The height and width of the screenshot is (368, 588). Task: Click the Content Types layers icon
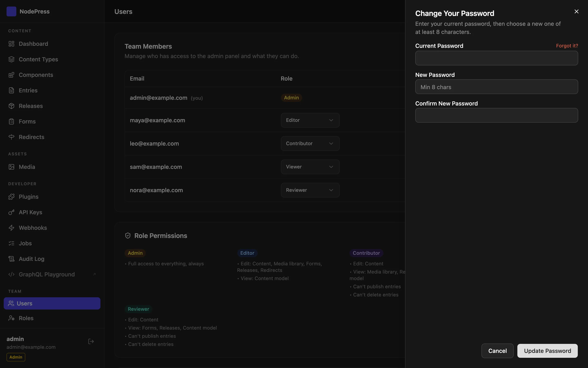[11, 59]
